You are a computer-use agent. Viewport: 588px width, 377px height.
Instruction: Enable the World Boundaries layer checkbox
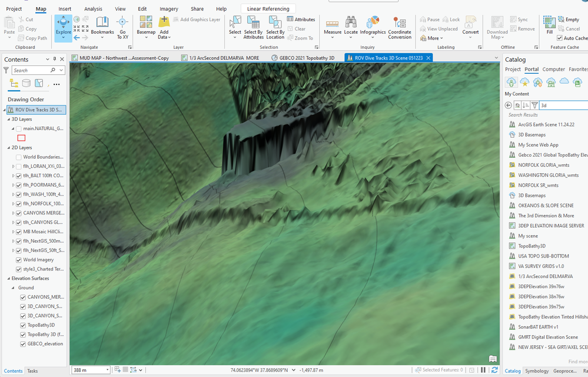pyautogui.click(x=19, y=157)
